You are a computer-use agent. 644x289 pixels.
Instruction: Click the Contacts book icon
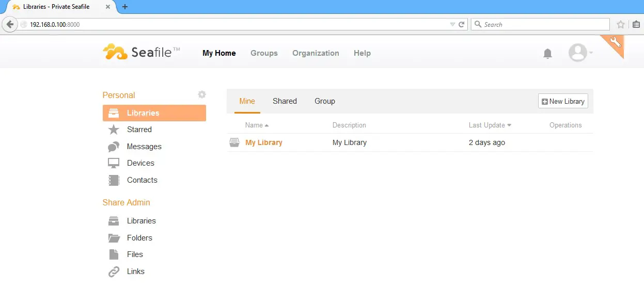coord(114,180)
